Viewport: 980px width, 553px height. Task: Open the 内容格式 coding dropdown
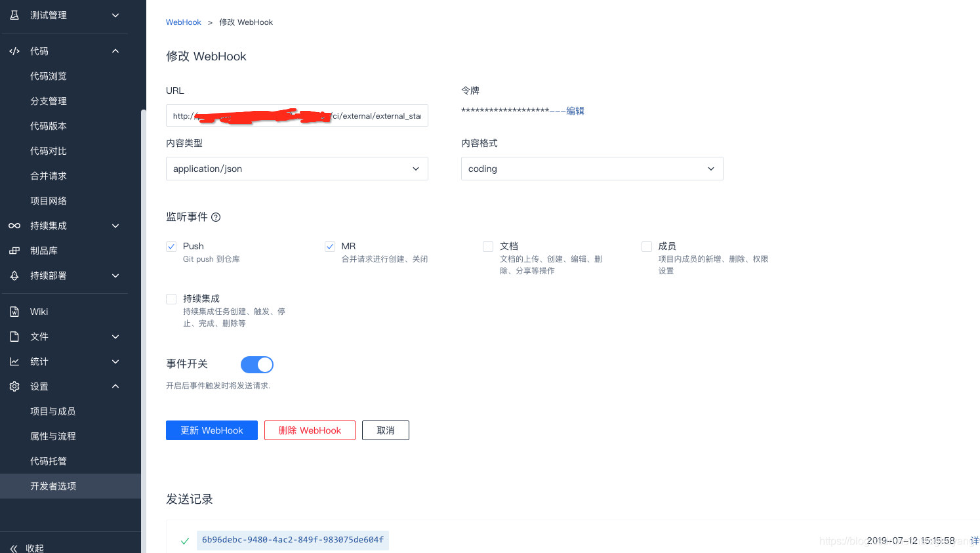point(592,169)
